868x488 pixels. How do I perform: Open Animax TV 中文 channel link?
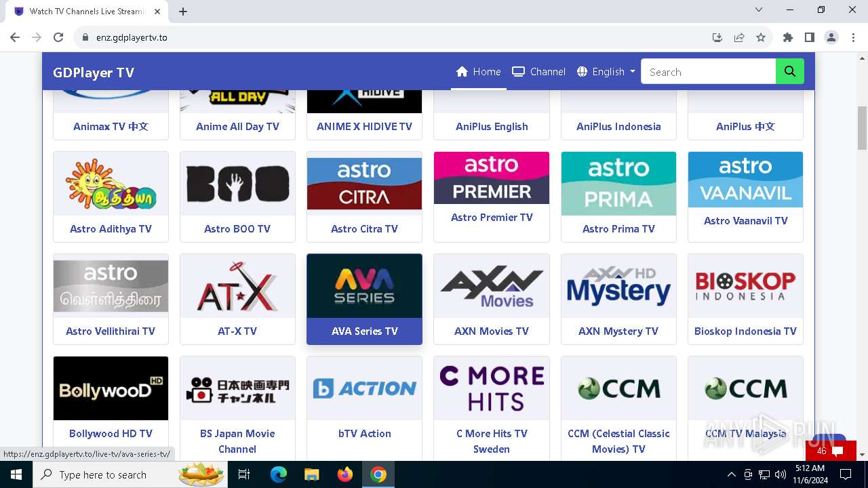pyautogui.click(x=111, y=126)
